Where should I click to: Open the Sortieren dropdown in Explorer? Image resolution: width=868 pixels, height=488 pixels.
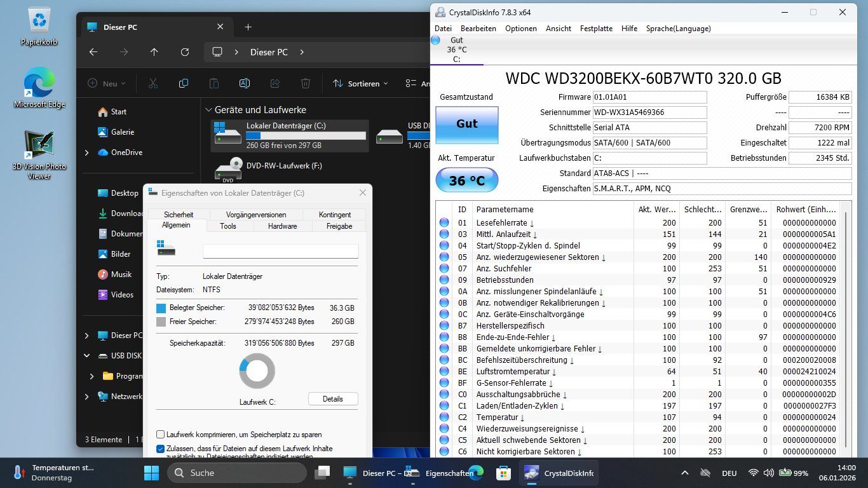[x=360, y=83]
